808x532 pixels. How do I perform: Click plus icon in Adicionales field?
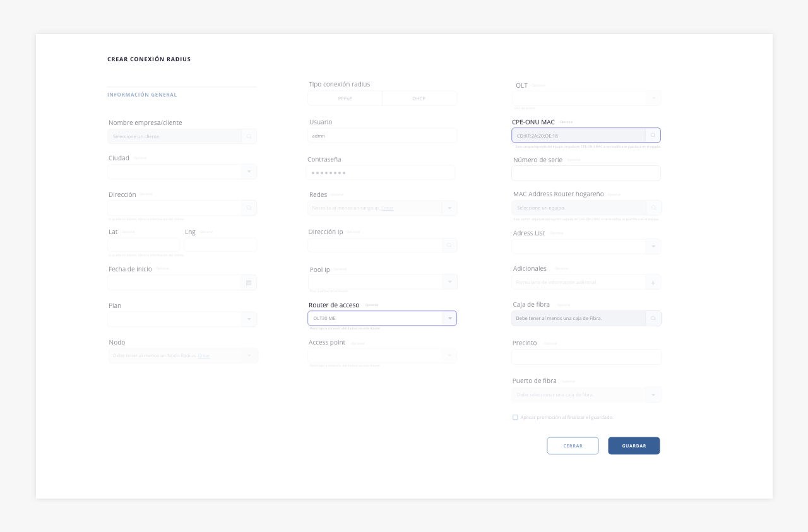tap(653, 283)
